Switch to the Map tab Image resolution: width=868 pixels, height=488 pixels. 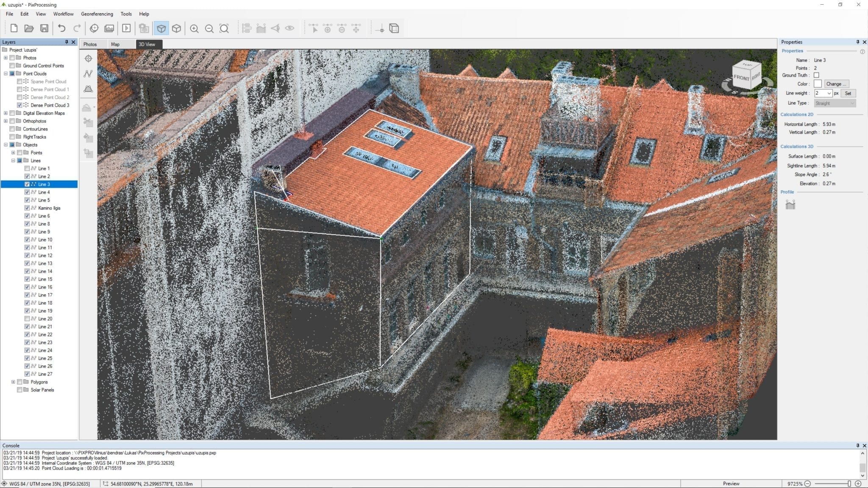tap(115, 44)
